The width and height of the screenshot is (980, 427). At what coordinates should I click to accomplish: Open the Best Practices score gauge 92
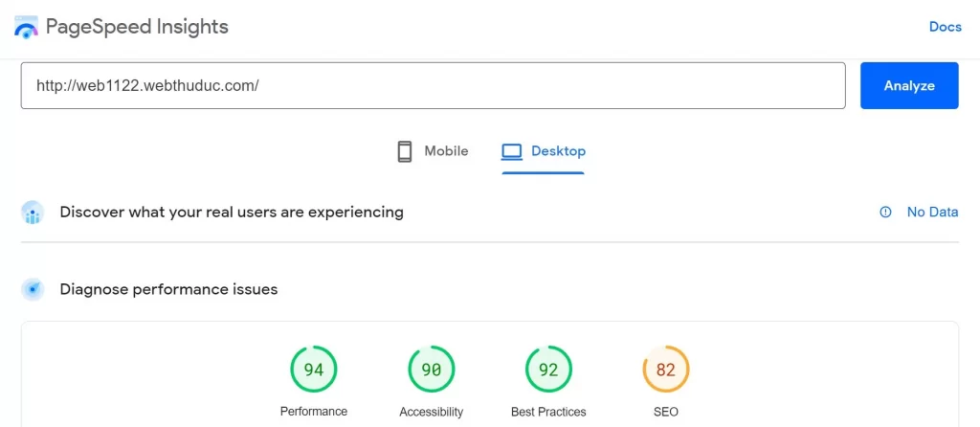(548, 370)
